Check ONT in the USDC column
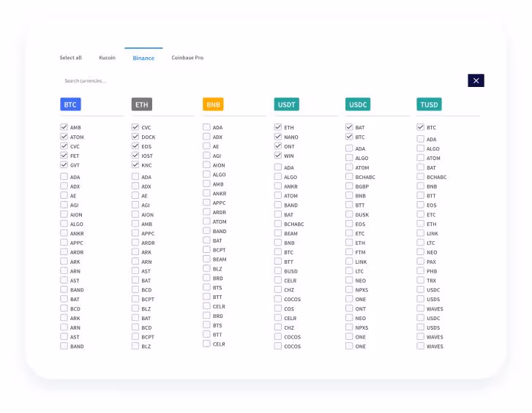This screenshot has width=532, height=413. 349,308
